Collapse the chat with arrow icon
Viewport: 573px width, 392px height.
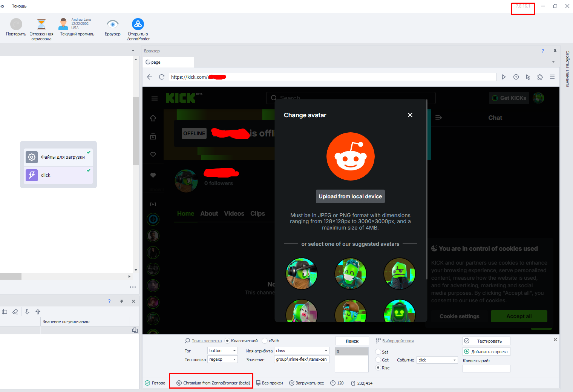[438, 118]
